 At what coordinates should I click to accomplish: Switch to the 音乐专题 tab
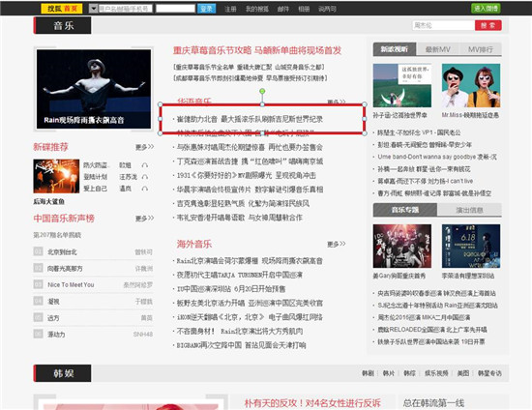(404, 210)
